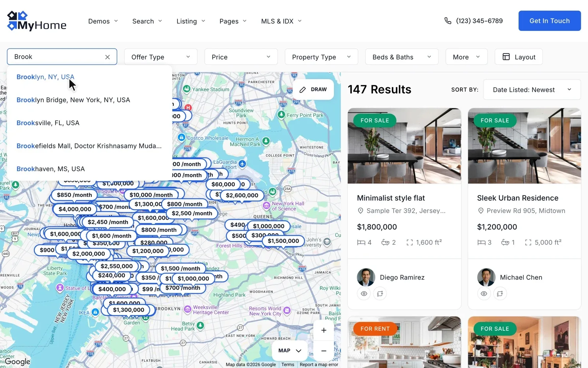Expand the More filters dropdown
The width and height of the screenshot is (588, 368).
click(466, 57)
